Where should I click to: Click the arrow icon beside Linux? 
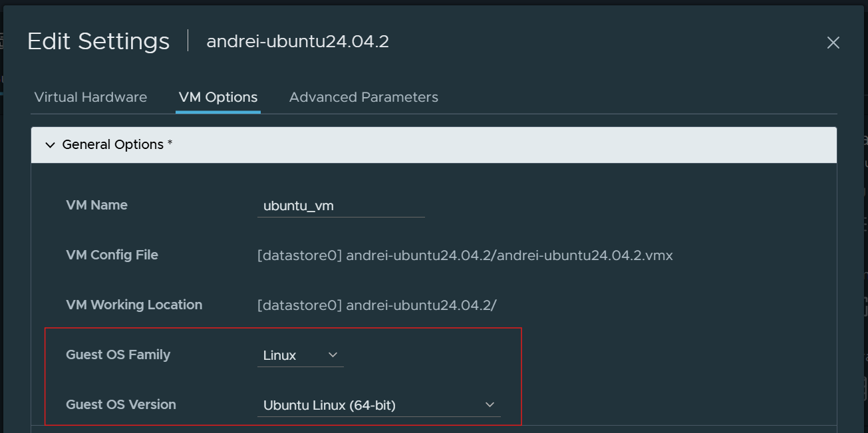333,355
